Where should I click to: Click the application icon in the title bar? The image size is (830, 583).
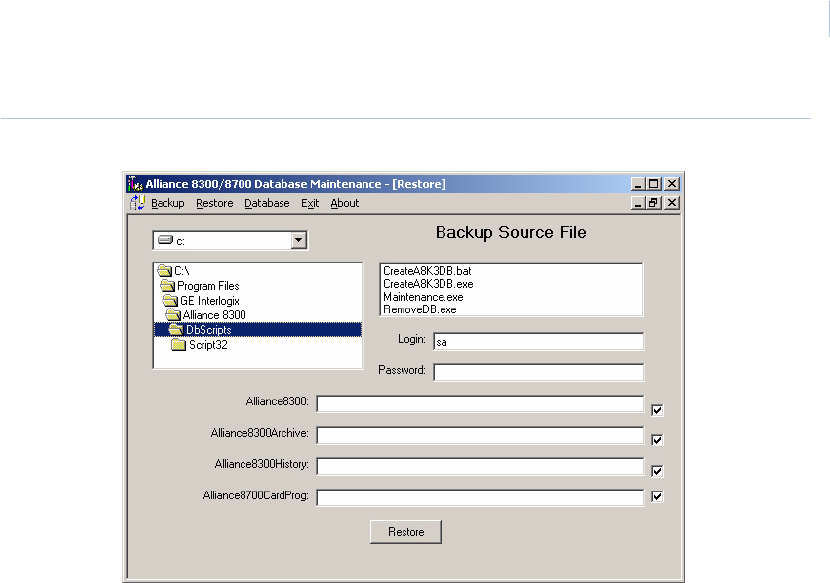(136, 184)
